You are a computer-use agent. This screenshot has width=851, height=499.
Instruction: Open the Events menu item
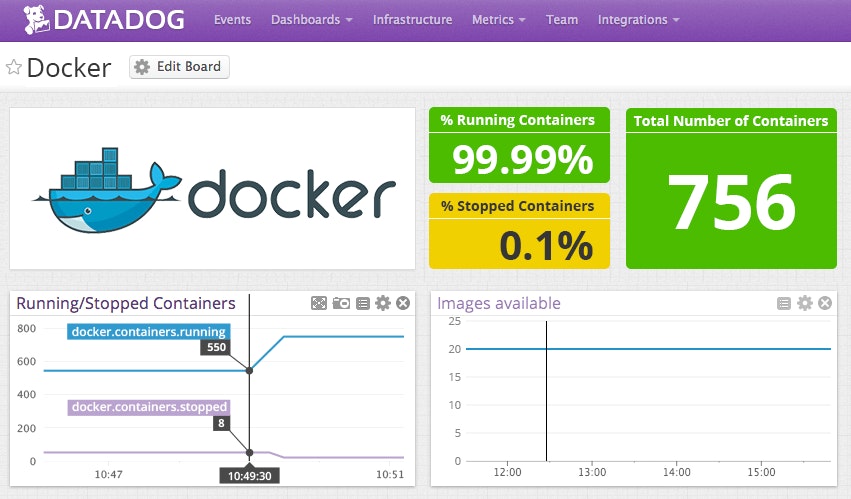[232, 20]
